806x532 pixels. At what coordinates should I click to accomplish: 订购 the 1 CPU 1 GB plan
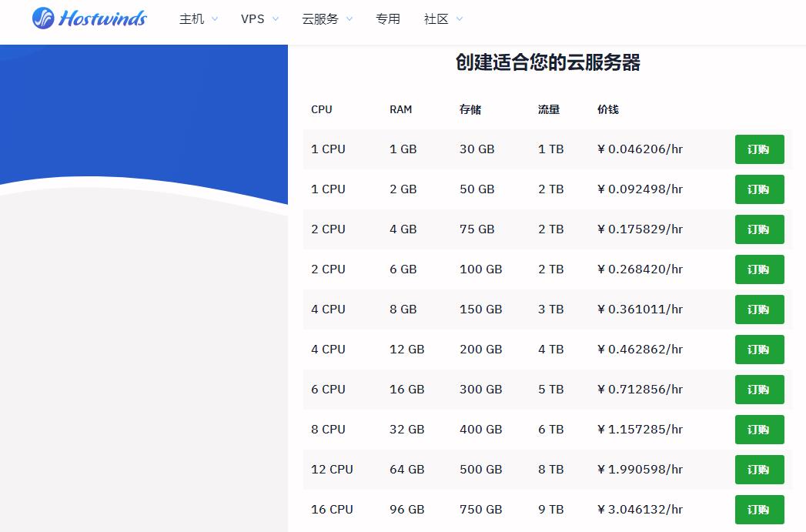pos(759,149)
